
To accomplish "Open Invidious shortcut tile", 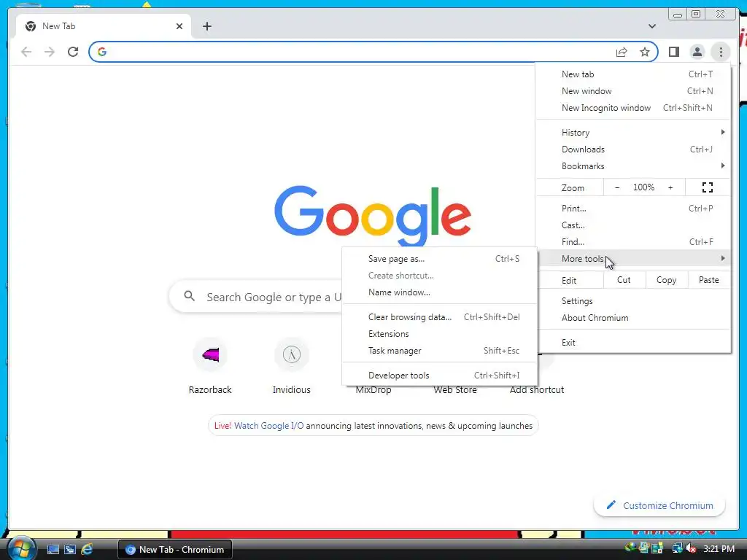I will tap(292, 367).
